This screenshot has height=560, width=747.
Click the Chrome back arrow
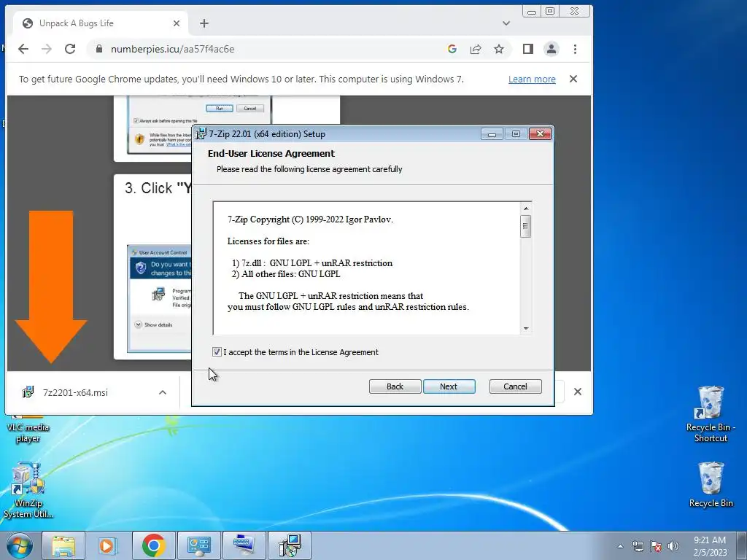(23, 49)
